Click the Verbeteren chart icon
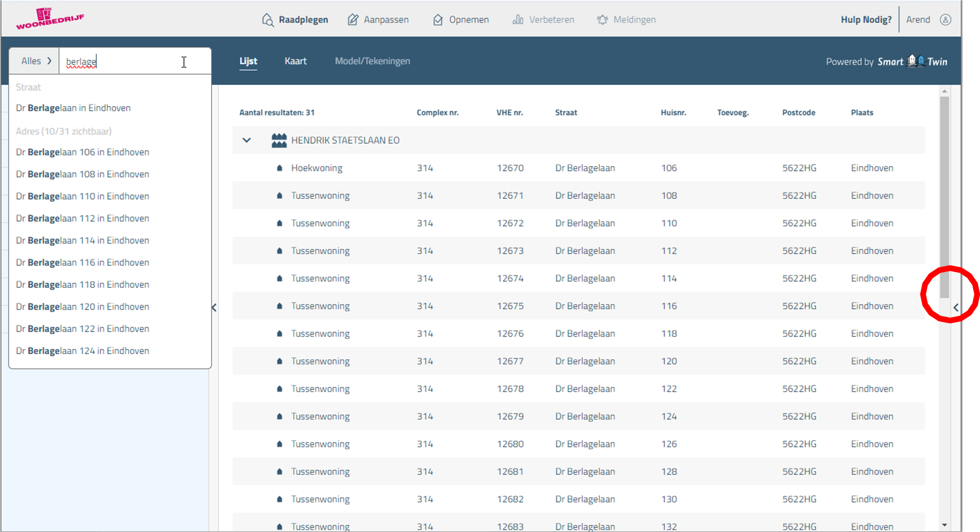Screen dimensions: 980x532 point(518,20)
